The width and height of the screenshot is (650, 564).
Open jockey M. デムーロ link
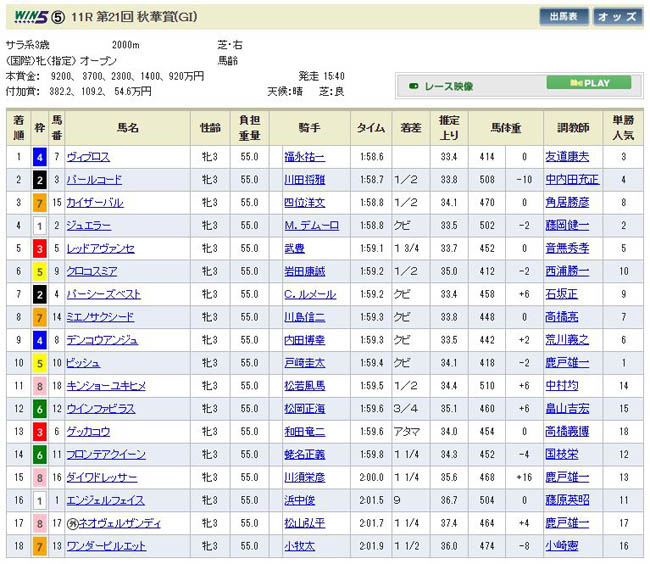[310, 226]
